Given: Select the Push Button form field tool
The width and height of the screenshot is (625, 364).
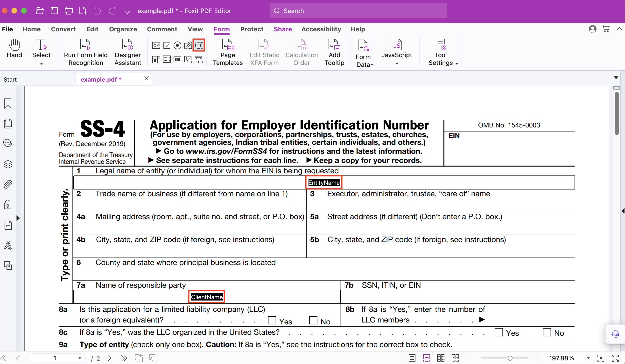Looking at the screenshot, I should [x=156, y=45].
